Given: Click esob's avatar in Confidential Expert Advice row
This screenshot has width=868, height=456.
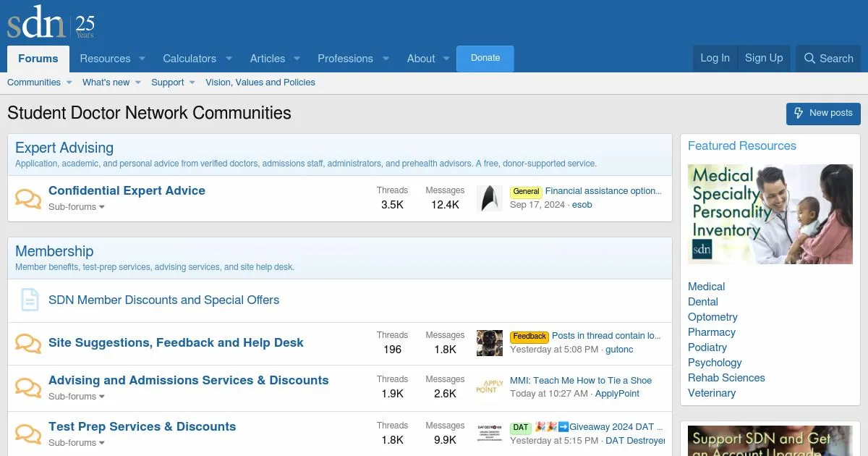Looking at the screenshot, I should pyautogui.click(x=490, y=198).
